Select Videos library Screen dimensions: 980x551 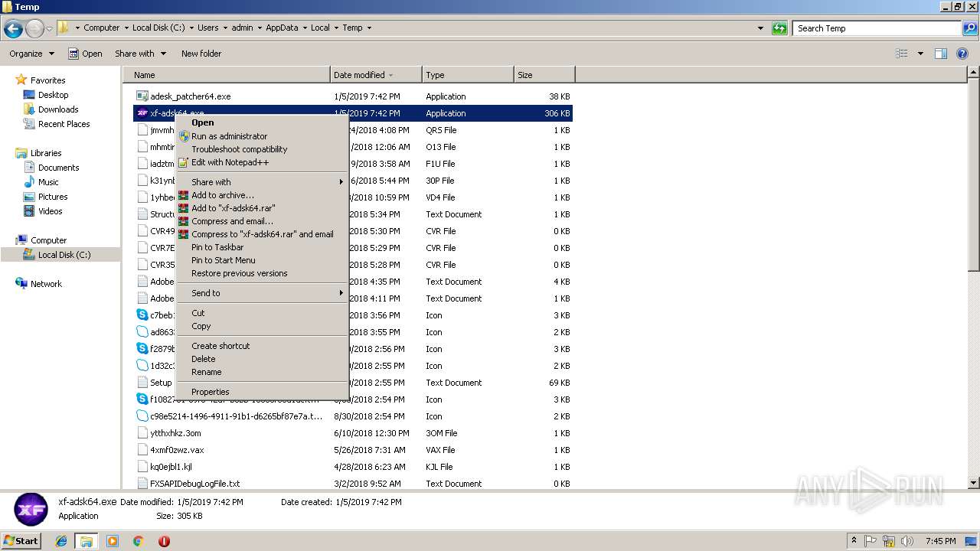point(50,211)
